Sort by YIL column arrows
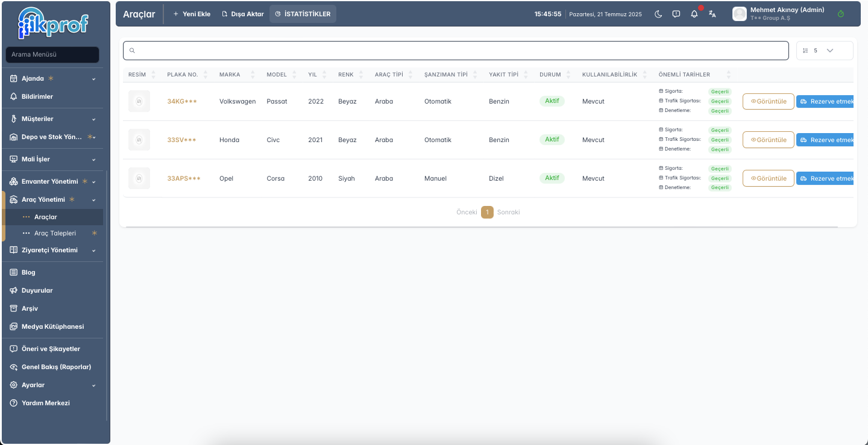This screenshot has height=445, width=868. (x=324, y=75)
